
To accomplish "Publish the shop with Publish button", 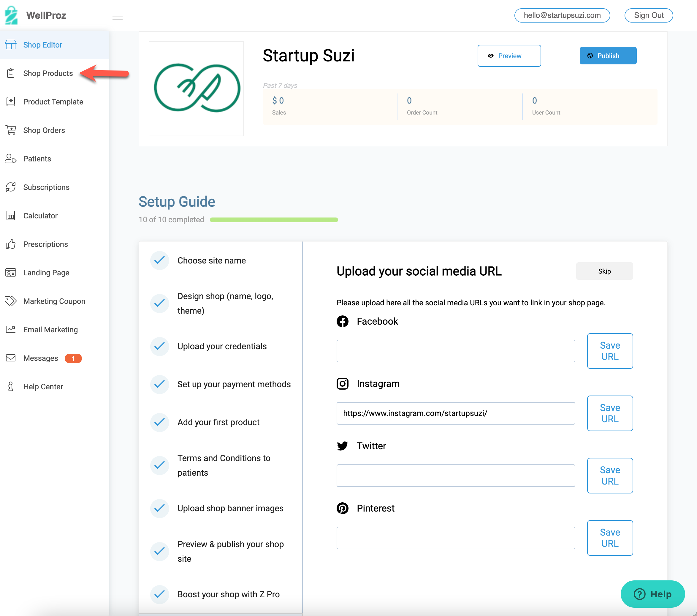I will [x=608, y=55].
